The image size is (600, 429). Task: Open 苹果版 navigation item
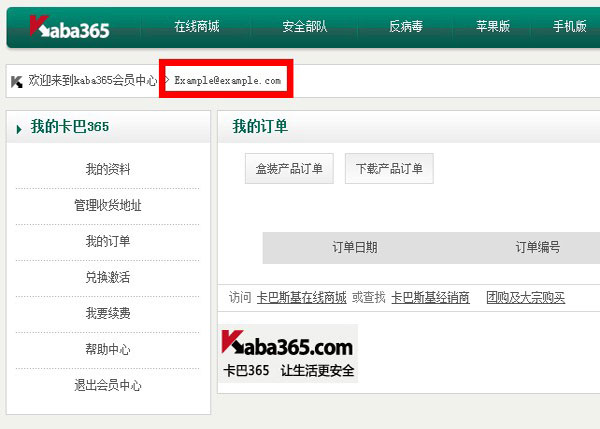point(493,26)
